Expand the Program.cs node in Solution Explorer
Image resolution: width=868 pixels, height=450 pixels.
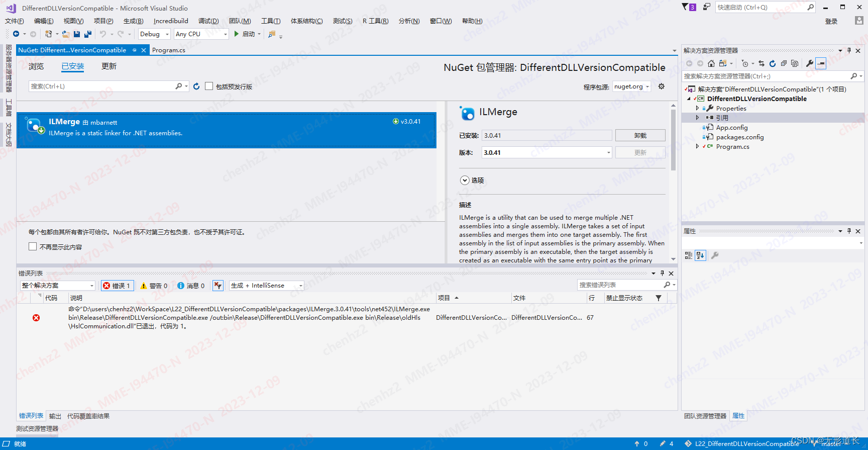point(697,146)
